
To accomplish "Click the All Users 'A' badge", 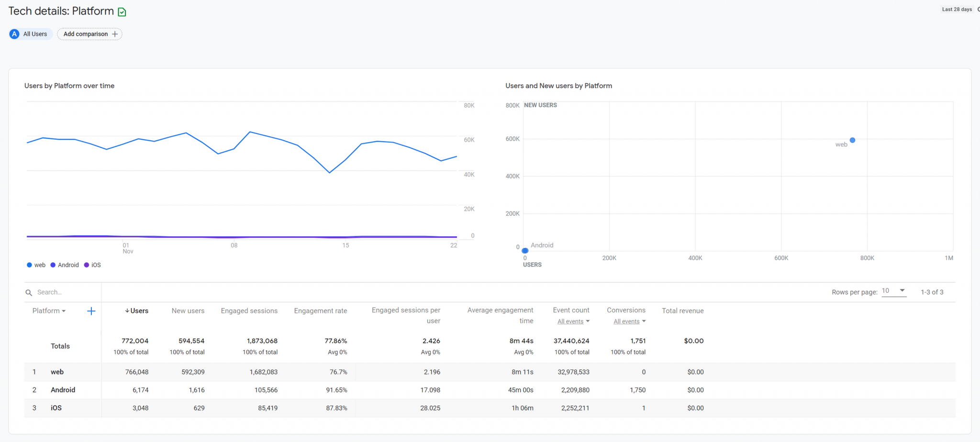I will pos(14,34).
